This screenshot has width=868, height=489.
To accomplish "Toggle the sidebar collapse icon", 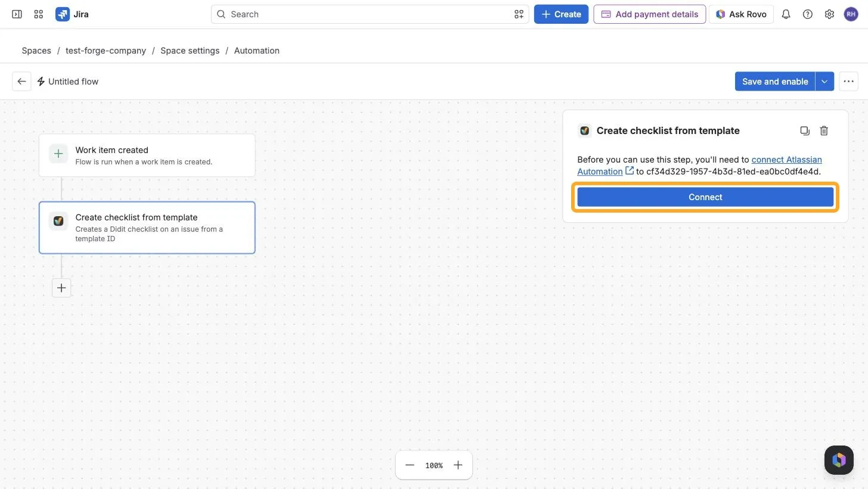I will coord(17,14).
